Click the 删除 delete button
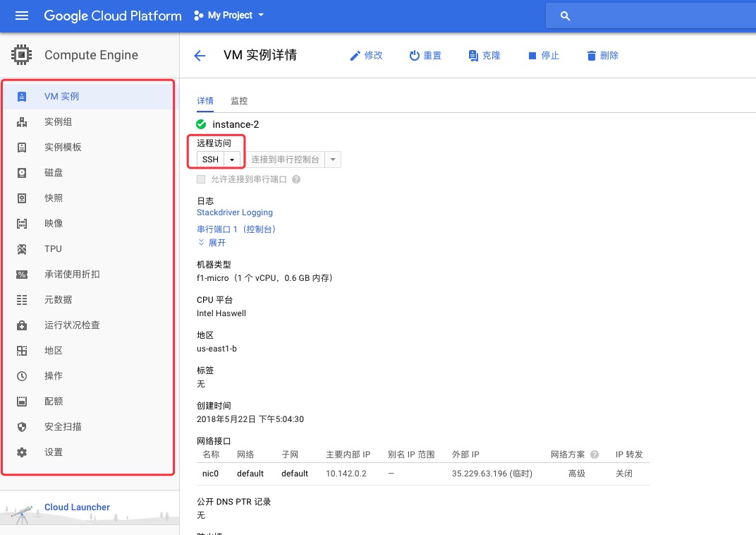 (603, 56)
